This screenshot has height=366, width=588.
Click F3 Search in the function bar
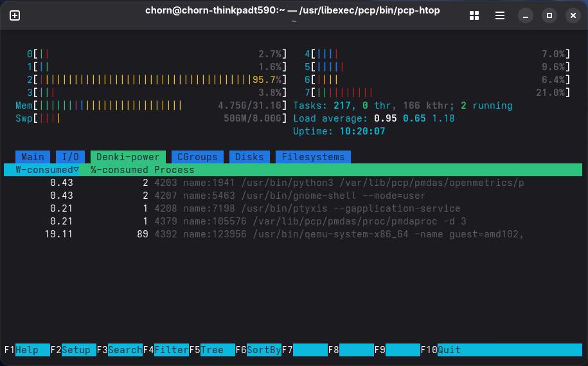(120, 350)
